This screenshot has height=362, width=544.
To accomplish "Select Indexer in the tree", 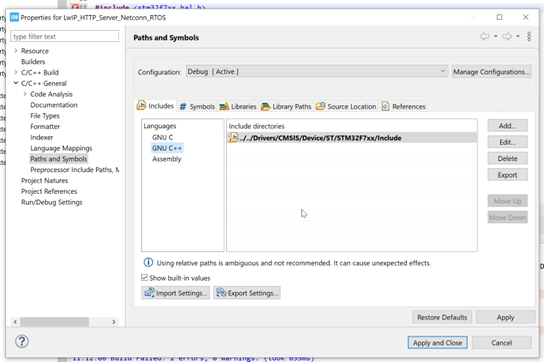I will coord(41,137).
